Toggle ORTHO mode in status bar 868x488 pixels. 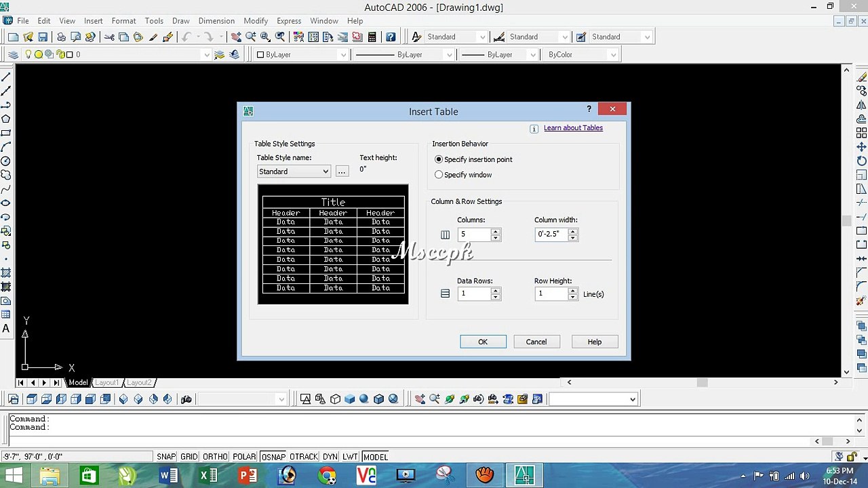click(216, 457)
